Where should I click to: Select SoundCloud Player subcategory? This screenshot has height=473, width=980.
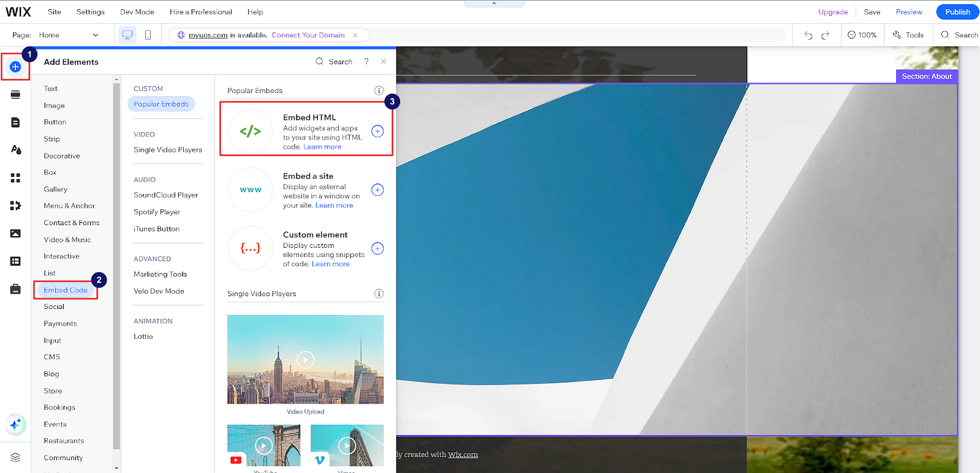[166, 195]
